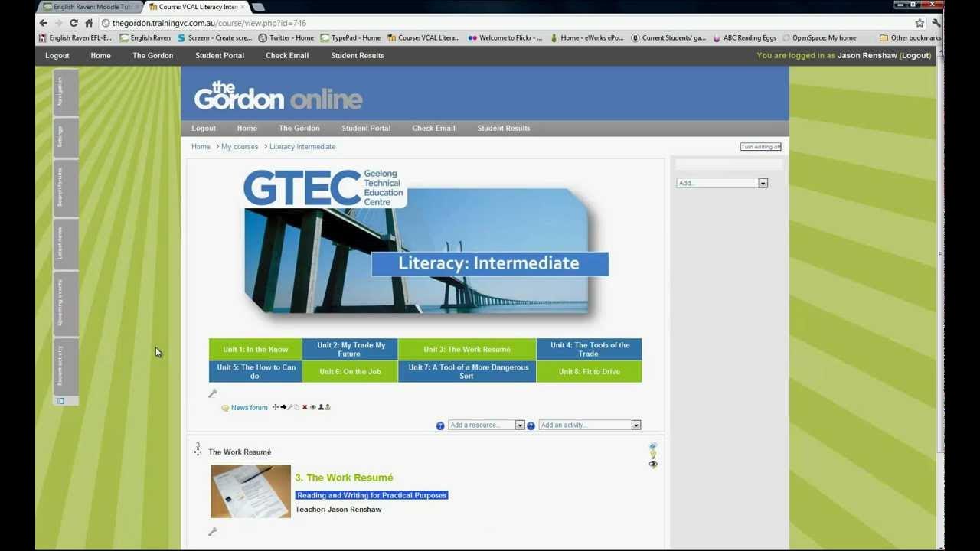Open the Add a resource dropdown
The image size is (980, 551).
pyautogui.click(x=486, y=425)
